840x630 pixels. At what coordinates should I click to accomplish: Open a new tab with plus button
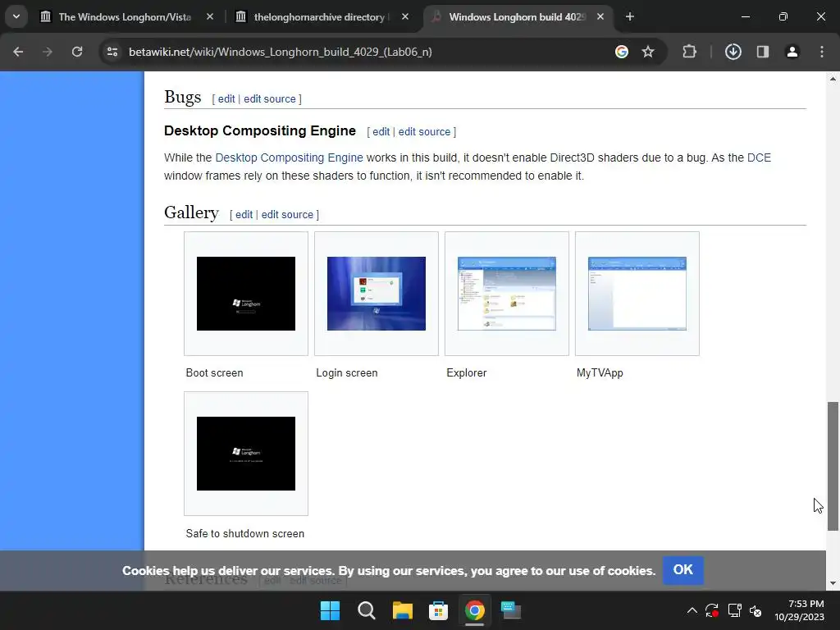tap(630, 17)
